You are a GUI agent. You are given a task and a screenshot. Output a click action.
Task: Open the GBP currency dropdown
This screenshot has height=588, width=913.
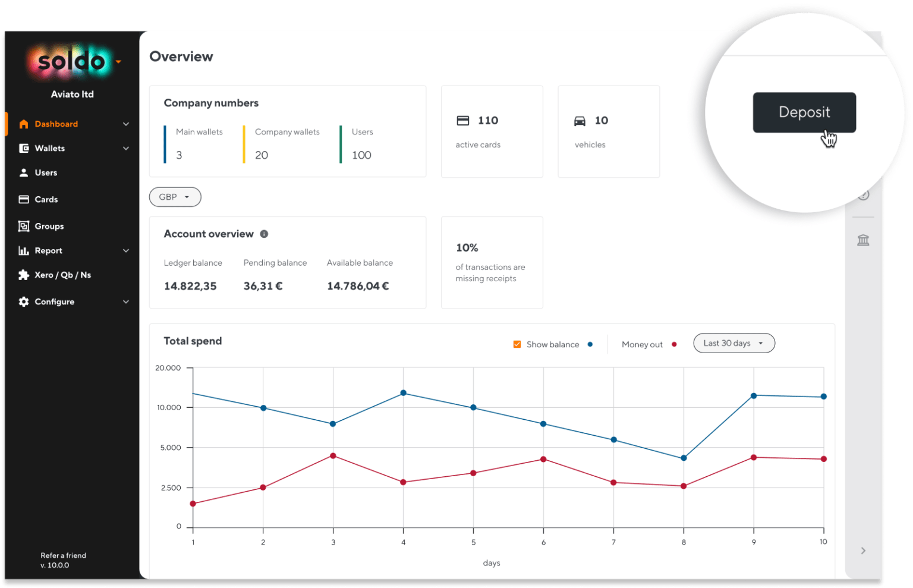pyautogui.click(x=175, y=197)
